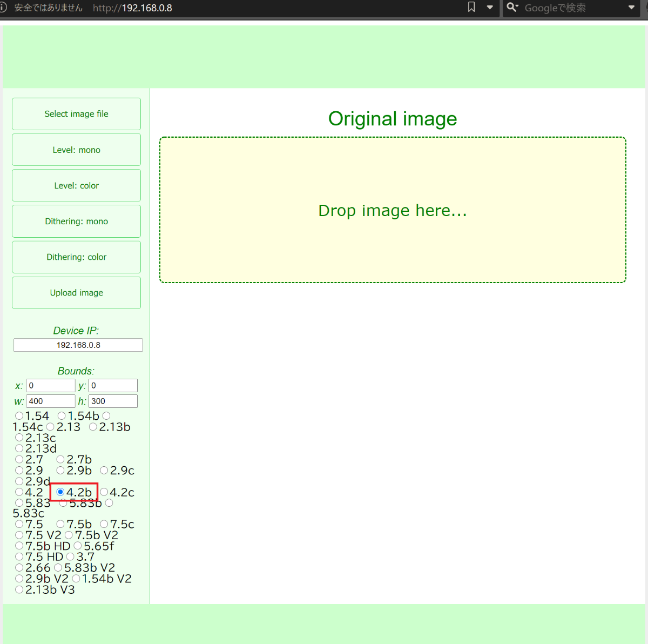Pick the 7.5b display radio button

pyautogui.click(x=60, y=524)
